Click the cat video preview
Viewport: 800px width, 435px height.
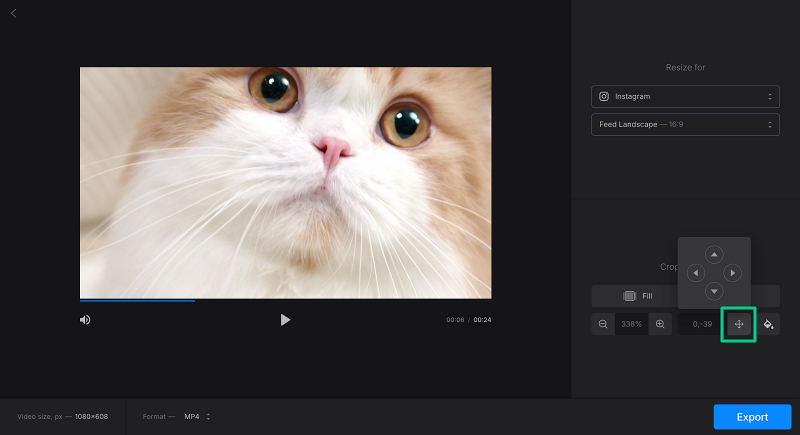(286, 183)
